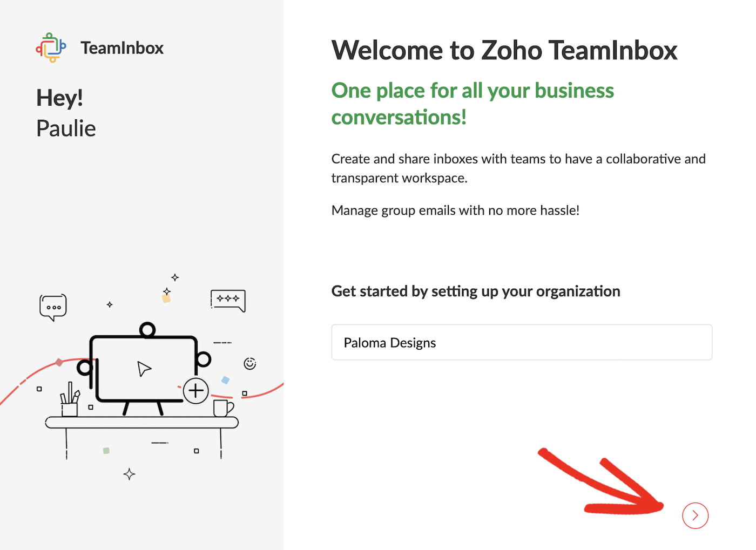Click the Get started by setting up label
Screen dimensions: 756x550
pos(475,291)
